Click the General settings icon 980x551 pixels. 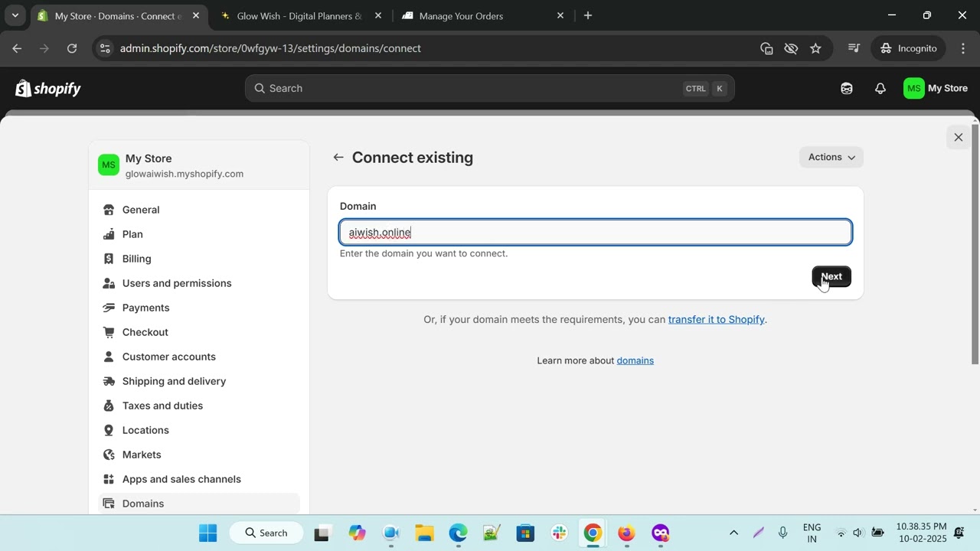(x=109, y=210)
